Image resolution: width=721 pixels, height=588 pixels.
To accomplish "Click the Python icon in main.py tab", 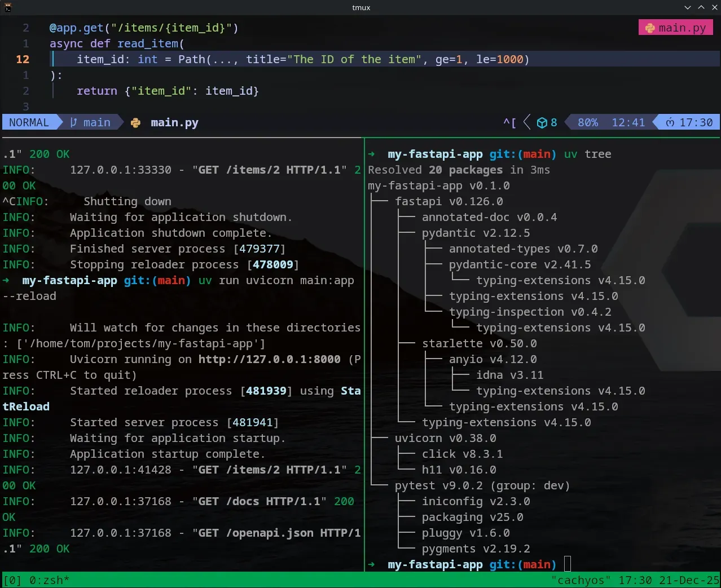I will point(650,28).
